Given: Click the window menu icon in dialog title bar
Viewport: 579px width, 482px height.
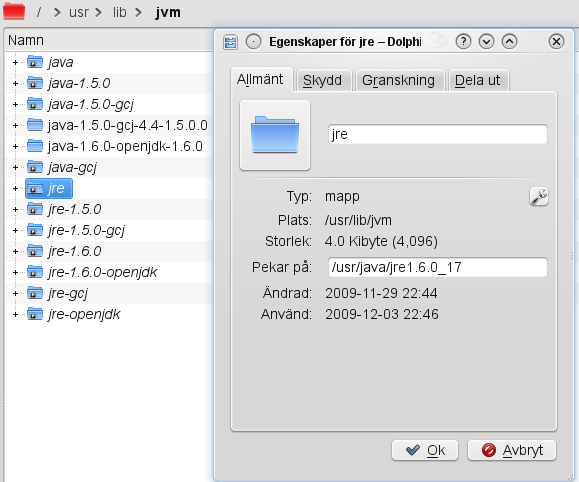Looking at the screenshot, I should pos(230,42).
